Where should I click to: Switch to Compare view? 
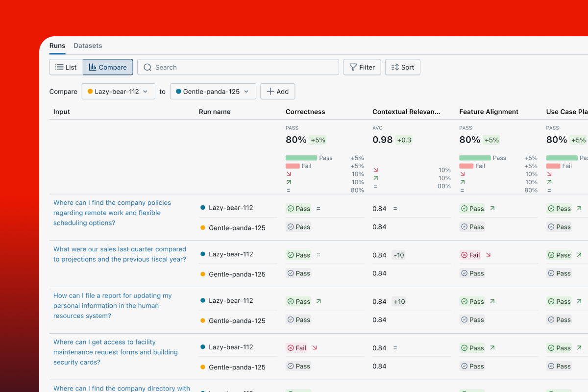coord(108,68)
